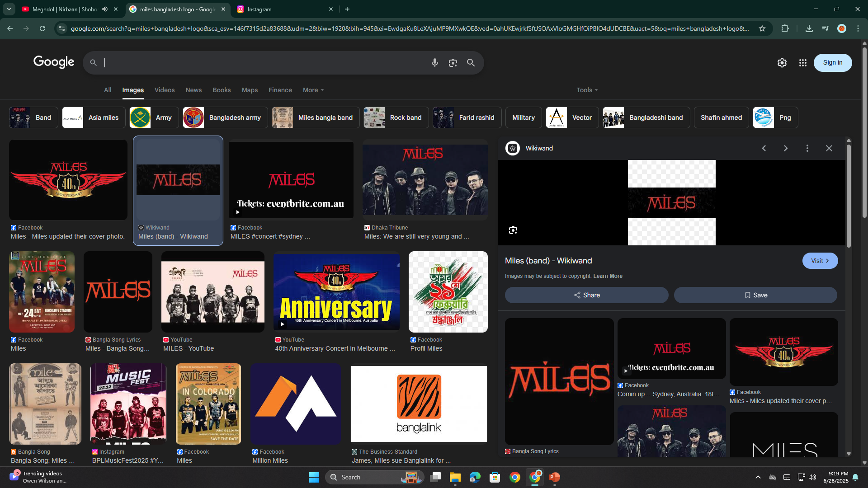
Task: Open Microsoft Edge from taskbar
Action: pyautogui.click(x=475, y=477)
